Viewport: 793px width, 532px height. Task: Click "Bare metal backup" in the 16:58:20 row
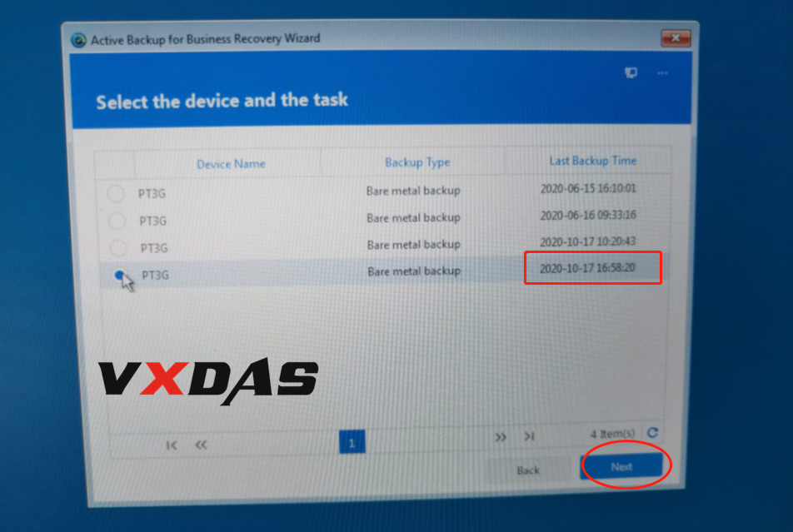414,271
